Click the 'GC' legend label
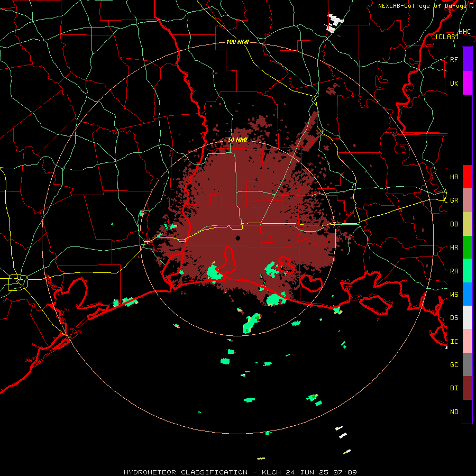 click(x=454, y=365)
